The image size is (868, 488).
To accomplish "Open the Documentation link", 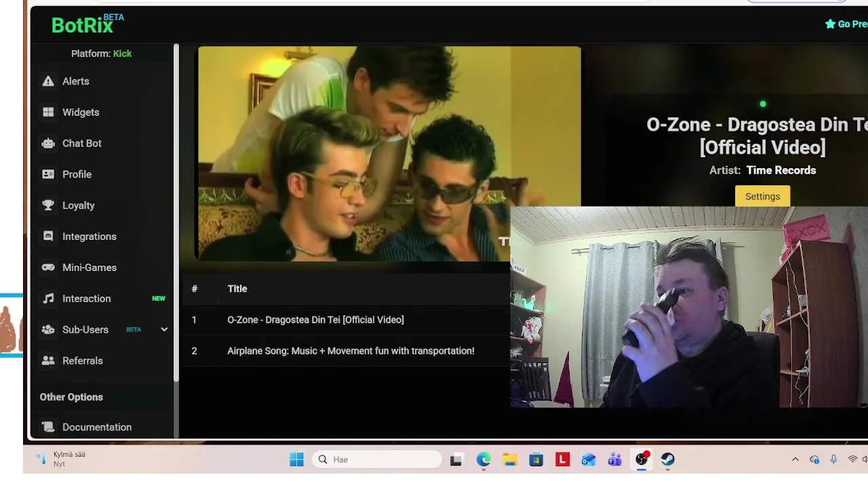I will (97, 427).
